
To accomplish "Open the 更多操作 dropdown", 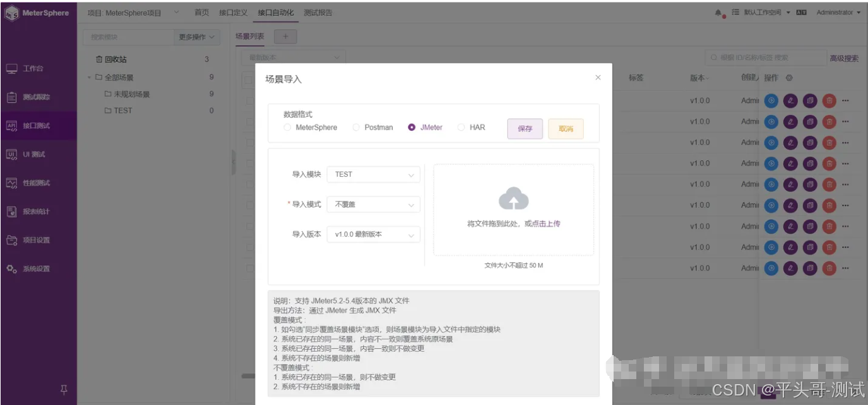I will point(196,37).
